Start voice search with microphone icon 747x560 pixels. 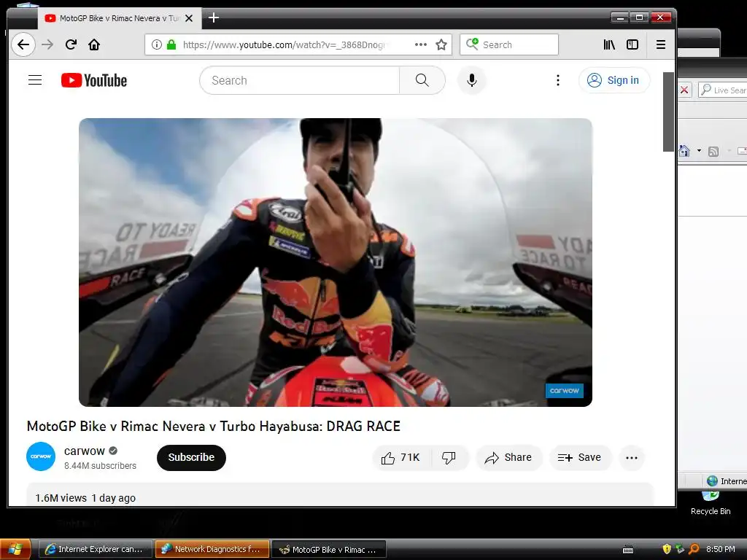tap(472, 80)
